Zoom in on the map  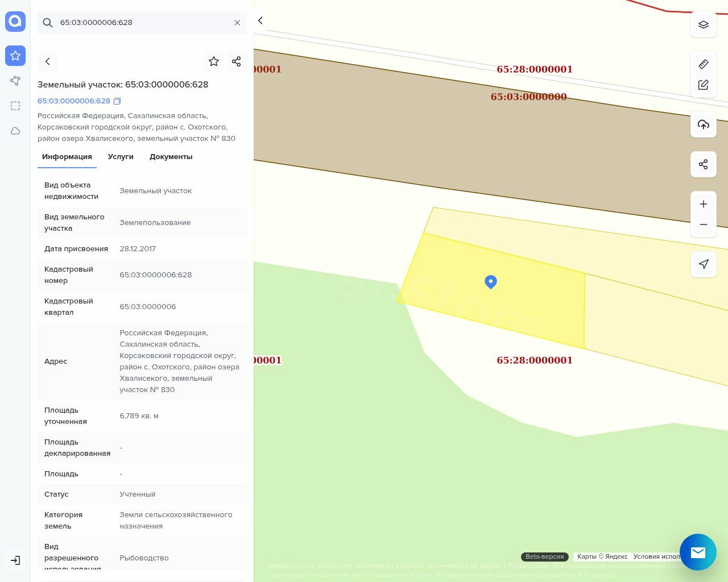pos(704,204)
